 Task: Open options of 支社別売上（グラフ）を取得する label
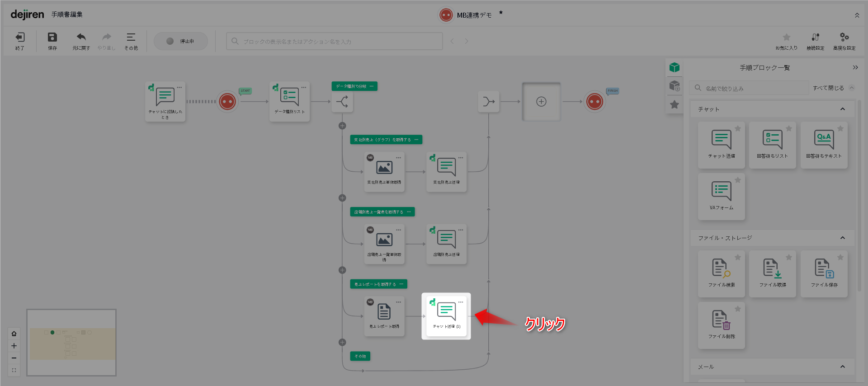[416, 140]
